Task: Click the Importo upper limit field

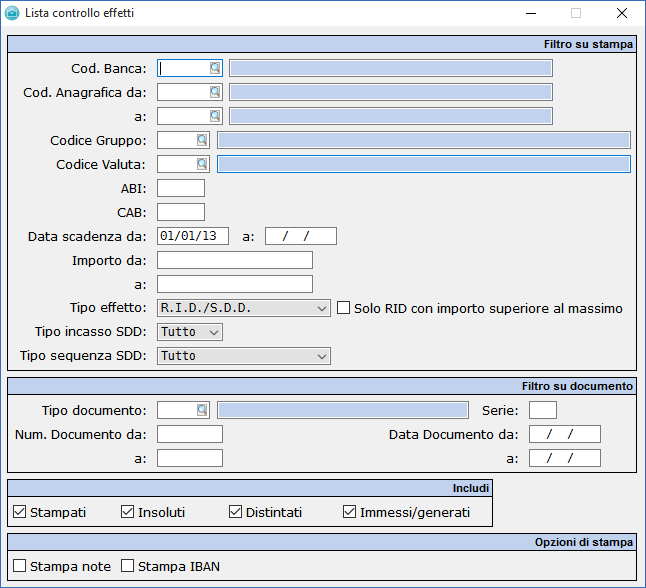Action: [x=235, y=284]
